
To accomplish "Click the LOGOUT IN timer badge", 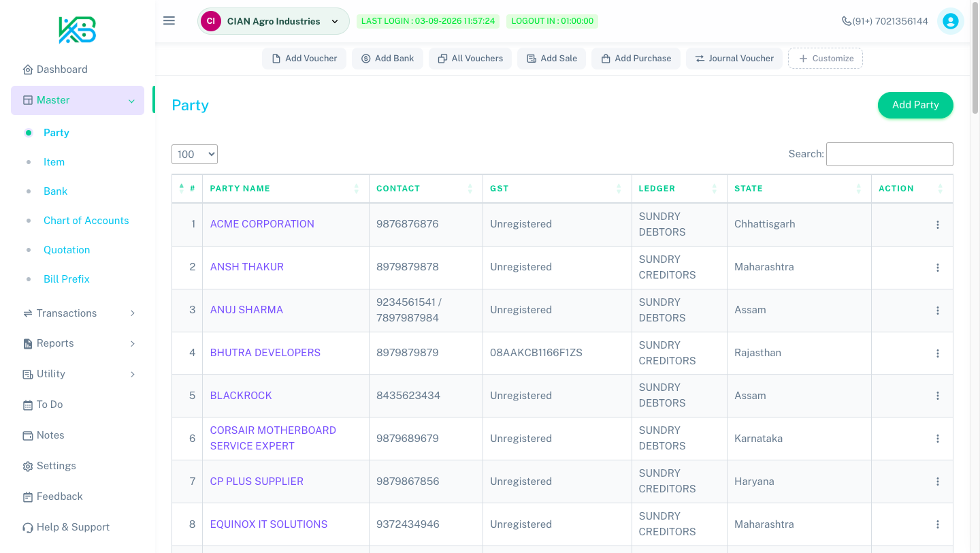I will [x=553, y=21].
